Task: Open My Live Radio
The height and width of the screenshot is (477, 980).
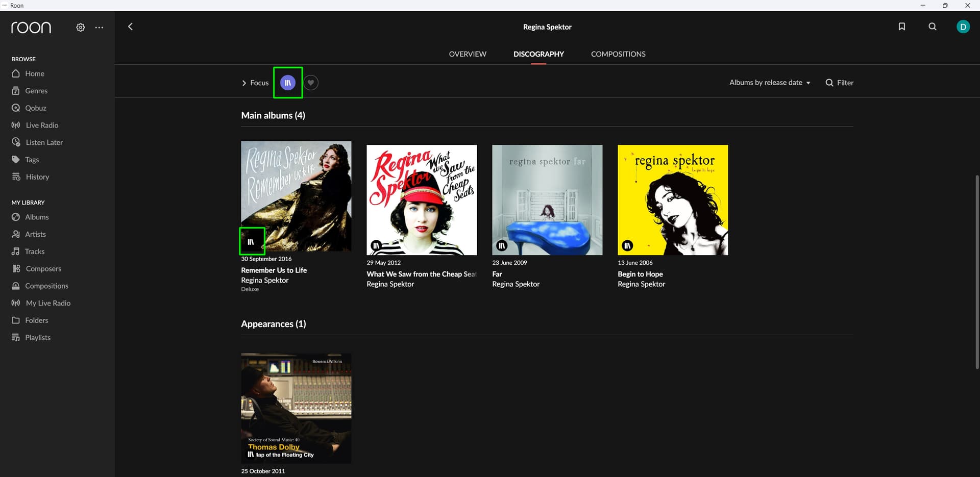Action: [41, 303]
